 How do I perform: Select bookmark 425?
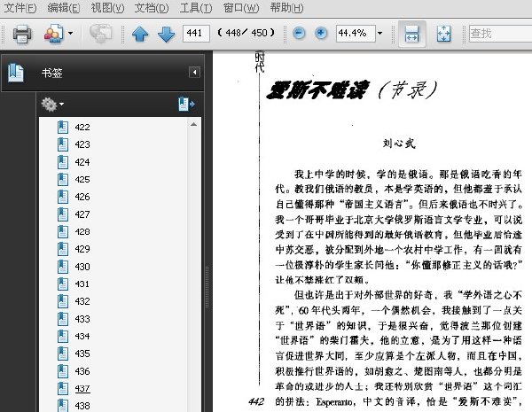(x=82, y=179)
